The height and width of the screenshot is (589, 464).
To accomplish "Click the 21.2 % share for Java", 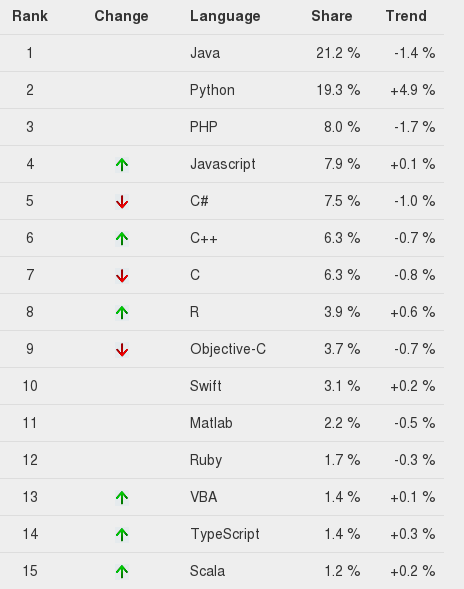I will (x=338, y=53).
